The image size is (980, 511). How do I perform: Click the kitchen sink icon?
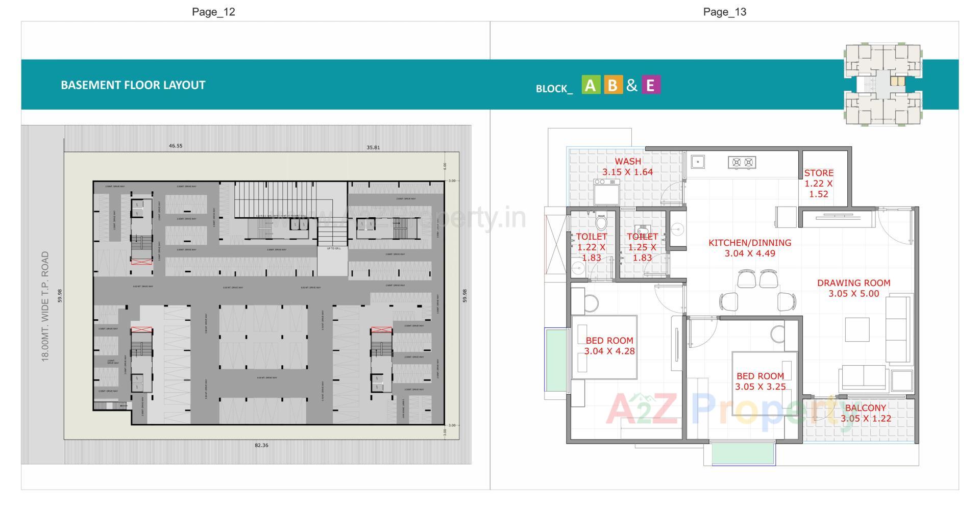[x=698, y=162]
